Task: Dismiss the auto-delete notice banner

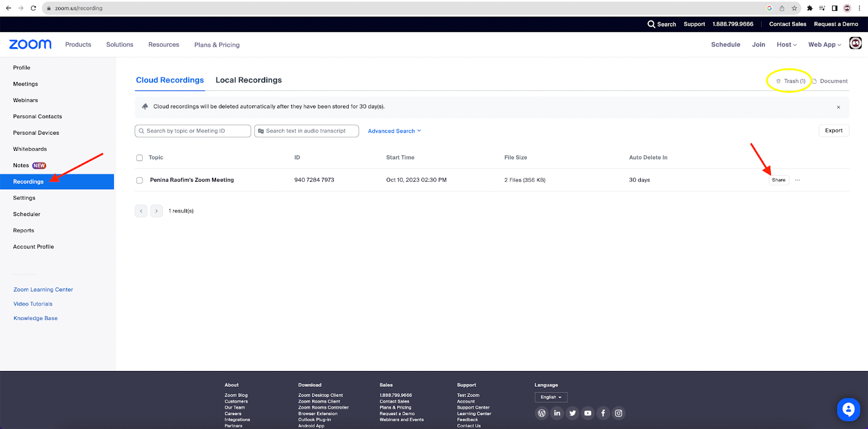Action: (x=838, y=107)
